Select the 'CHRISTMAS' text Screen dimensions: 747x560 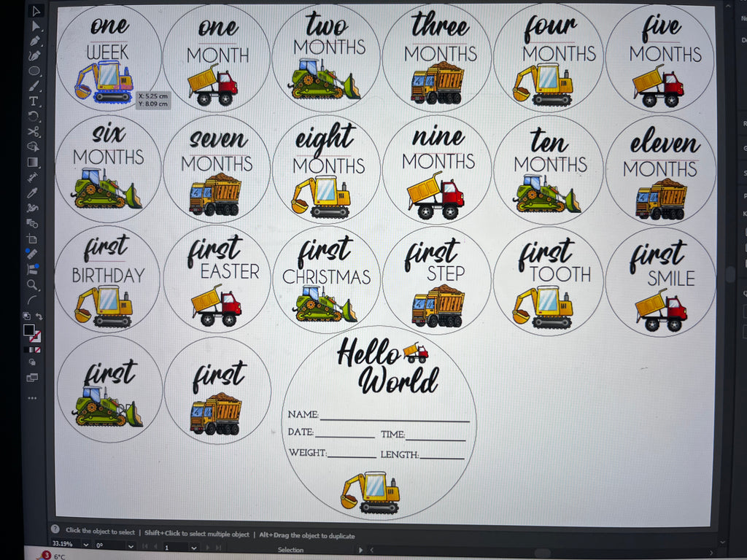tap(326, 276)
